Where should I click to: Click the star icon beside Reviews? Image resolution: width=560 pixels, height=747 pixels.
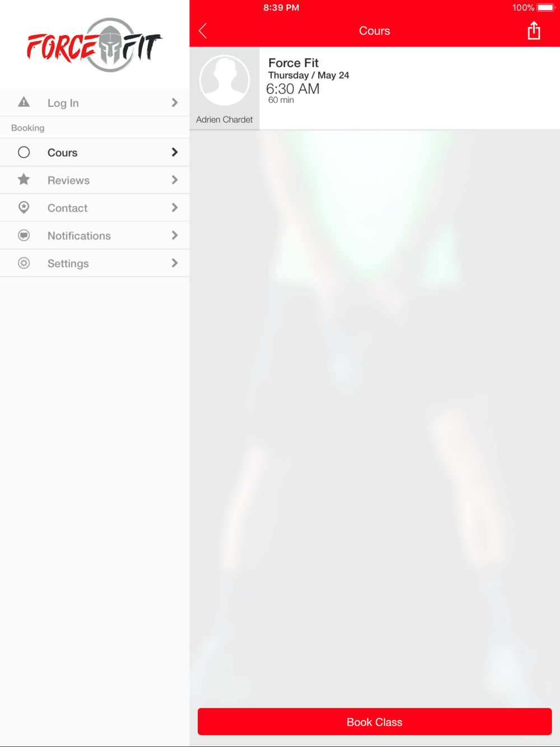click(24, 180)
